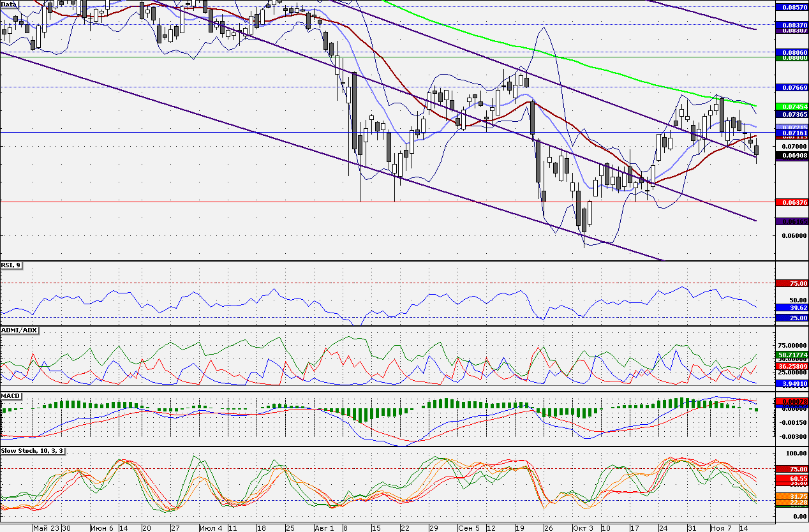Image resolution: width=809 pixels, height=532 pixels.
Task: Select the green 58.71774 ADX value tag
Action: tap(792, 354)
